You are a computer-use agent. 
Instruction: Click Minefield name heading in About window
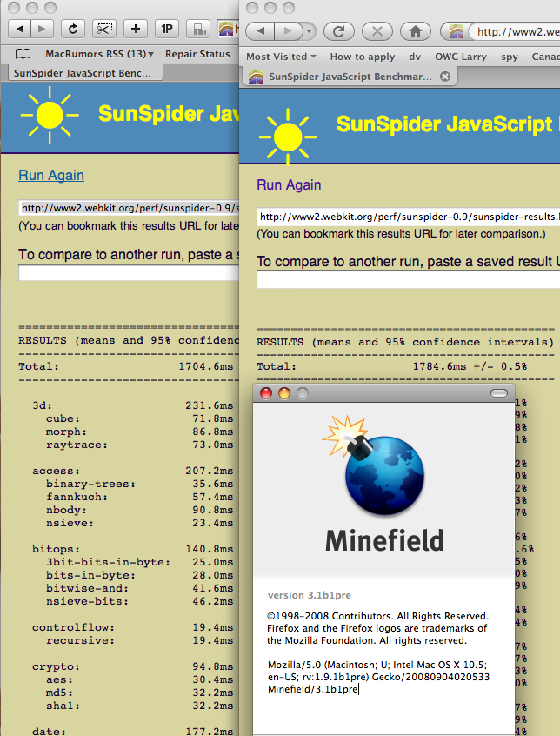pyautogui.click(x=384, y=541)
